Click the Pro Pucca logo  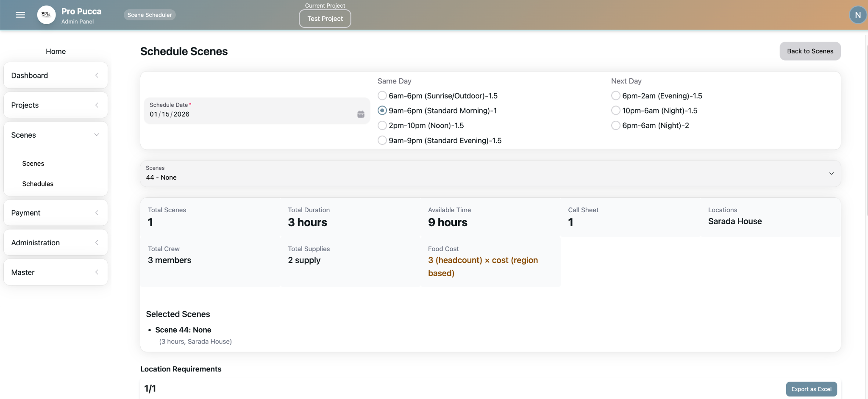(x=47, y=15)
